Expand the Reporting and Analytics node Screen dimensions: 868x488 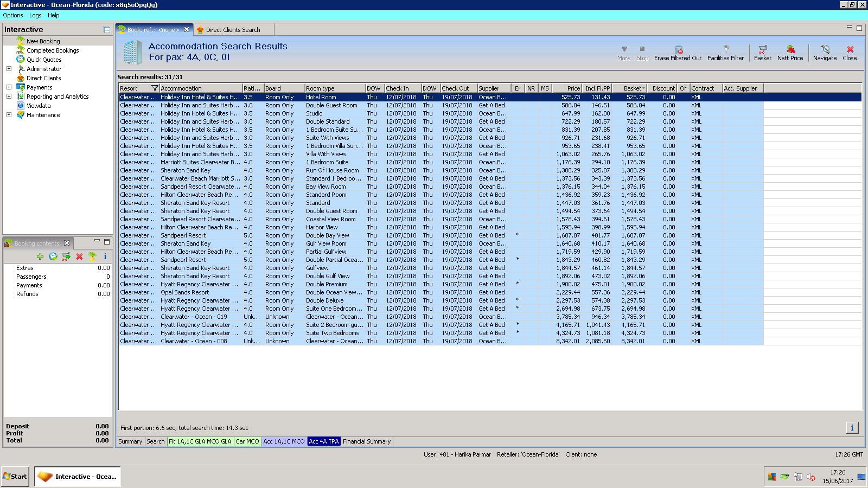click(9, 97)
